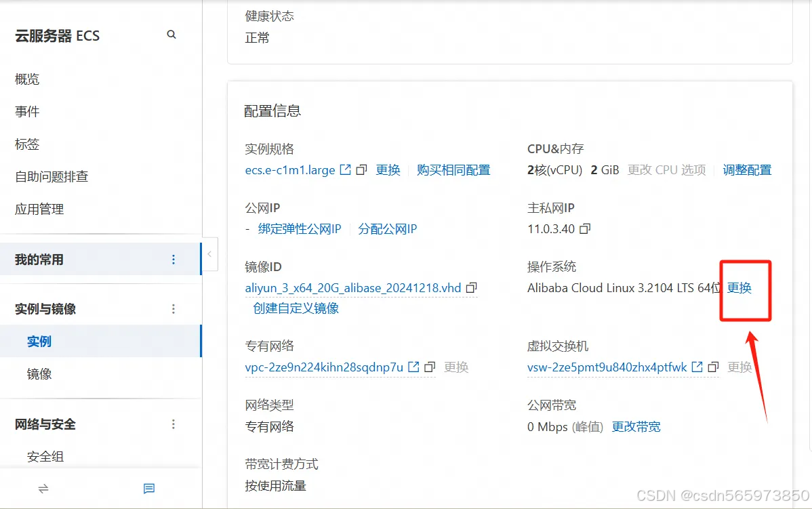The height and width of the screenshot is (509, 812).
Task: Open the ecs.e-c1m1.large instance type link
Action: coord(290,170)
